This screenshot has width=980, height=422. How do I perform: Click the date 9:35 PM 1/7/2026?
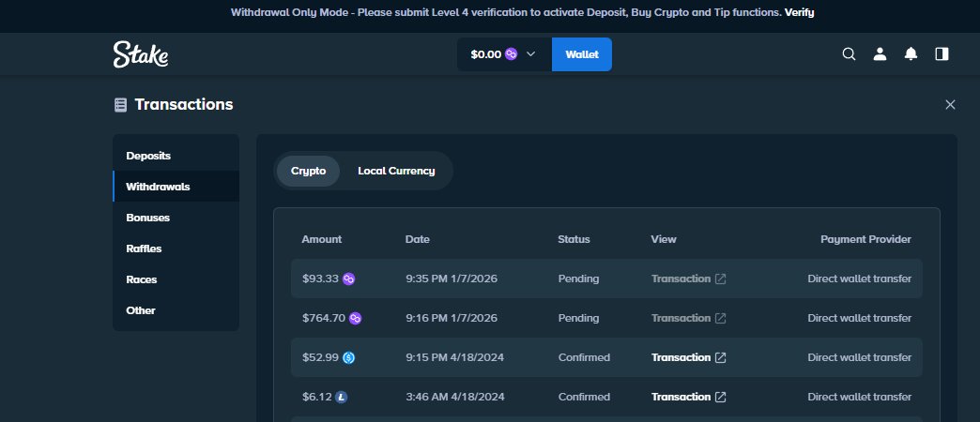coord(452,279)
